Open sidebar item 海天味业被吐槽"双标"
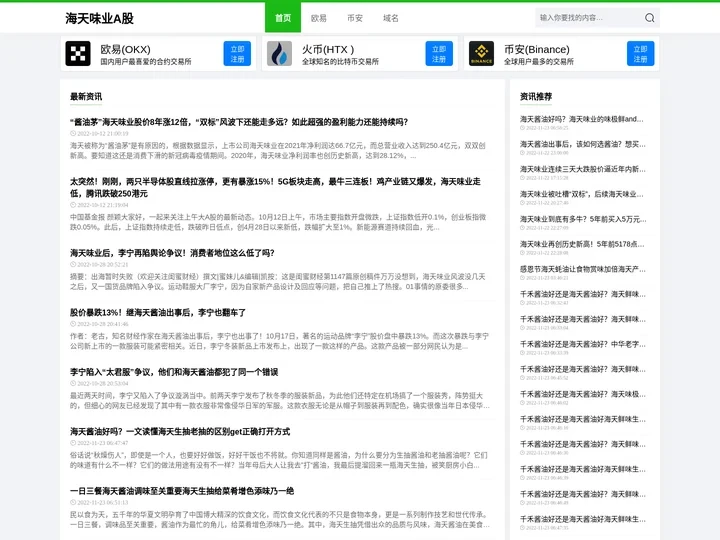The width and height of the screenshot is (720, 540). tap(582, 194)
